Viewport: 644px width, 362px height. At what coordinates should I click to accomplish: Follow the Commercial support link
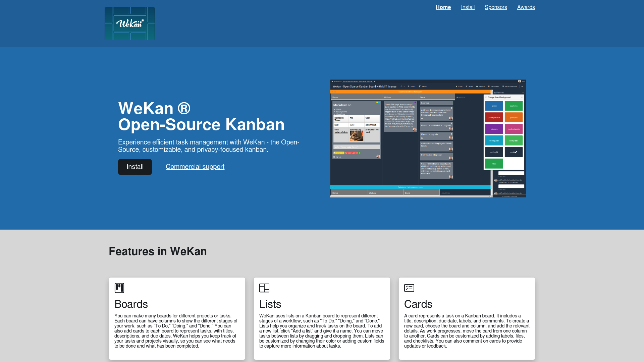[x=195, y=167]
